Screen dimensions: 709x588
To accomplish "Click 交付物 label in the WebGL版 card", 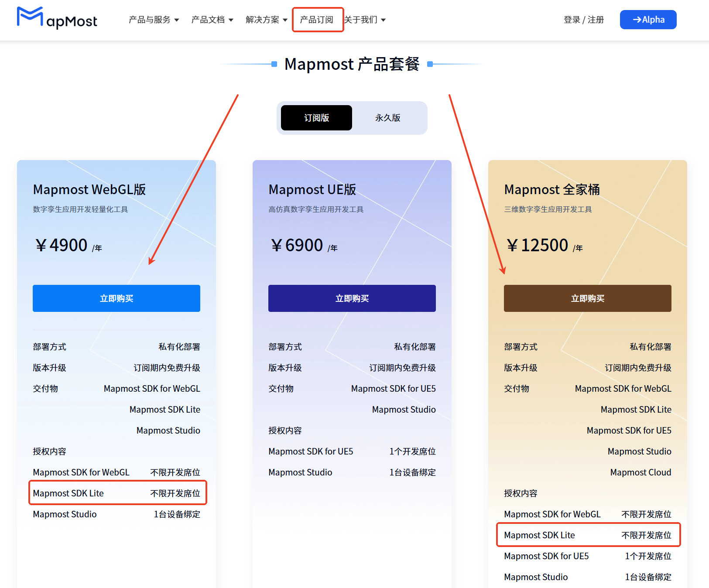I will pos(45,389).
